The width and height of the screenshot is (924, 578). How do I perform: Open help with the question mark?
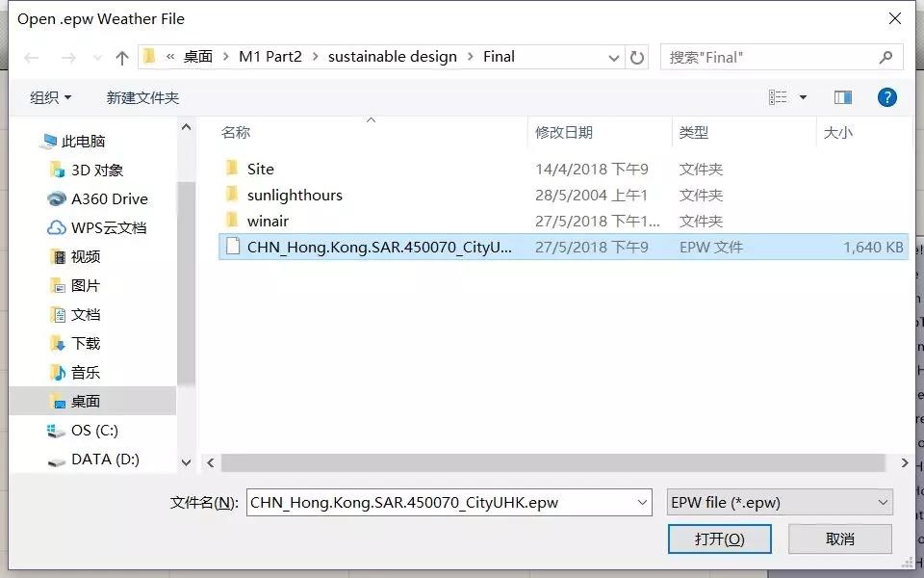tap(886, 97)
